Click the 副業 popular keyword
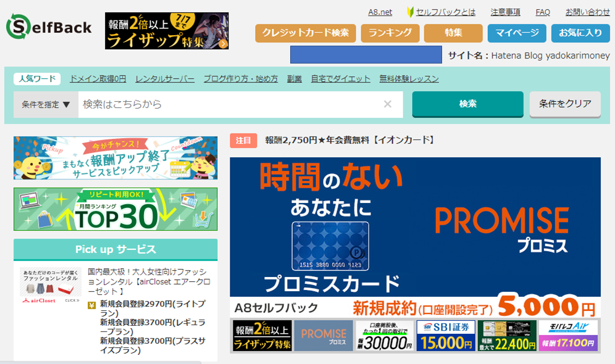This screenshot has height=364, width=615. point(294,79)
